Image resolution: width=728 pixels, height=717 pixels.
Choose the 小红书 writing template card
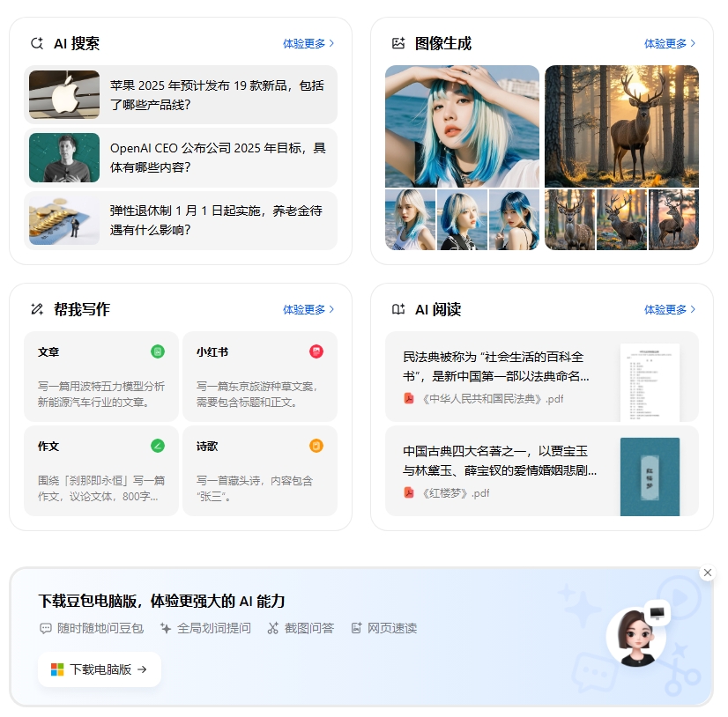[x=260, y=376]
